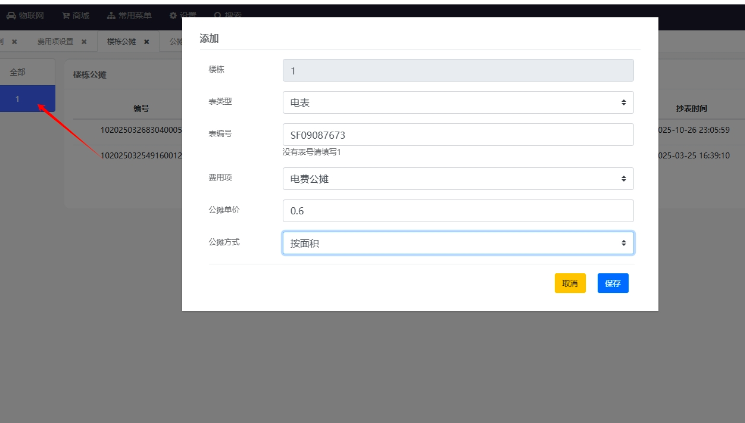Click the 添加 dialog title

[x=209, y=38]
